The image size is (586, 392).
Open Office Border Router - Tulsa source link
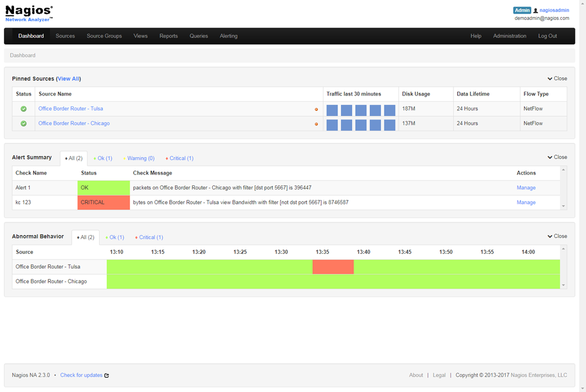click(x=70, y=109)
